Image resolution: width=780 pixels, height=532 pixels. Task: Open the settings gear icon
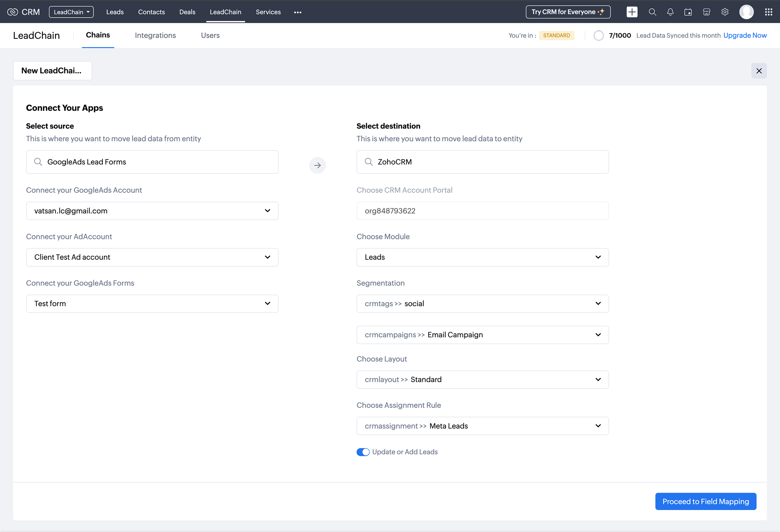tap(725, 12)
